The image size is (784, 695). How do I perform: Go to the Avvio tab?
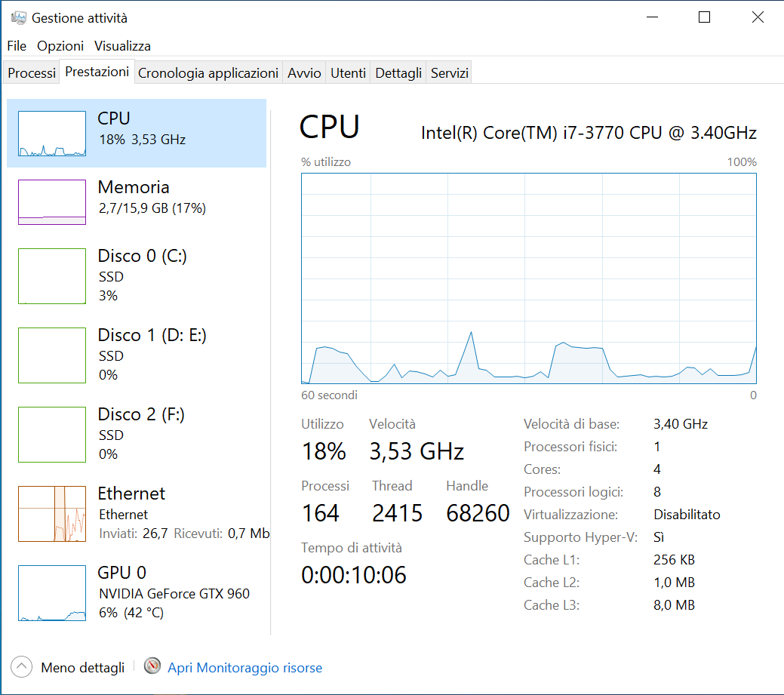(x=304, y=73)
